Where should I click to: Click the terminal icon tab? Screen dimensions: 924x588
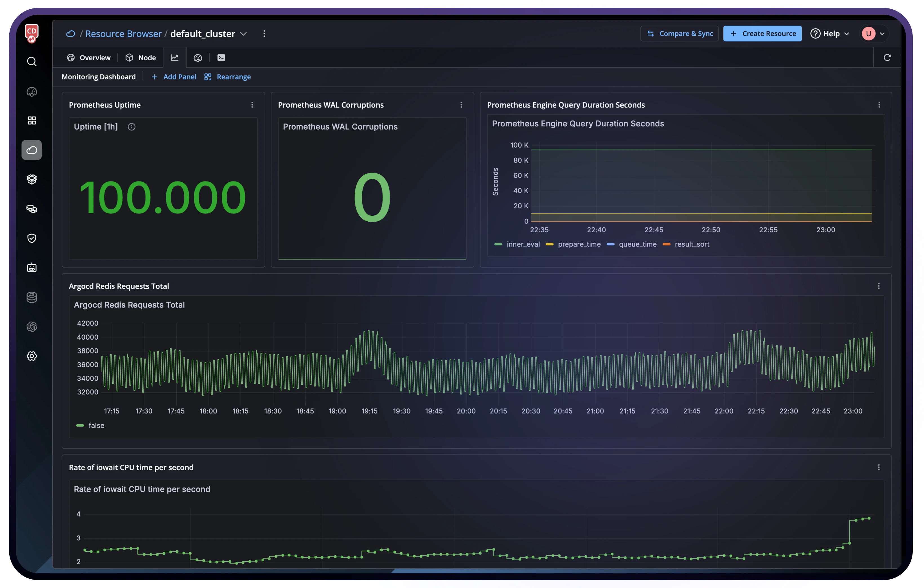point(221,57)
